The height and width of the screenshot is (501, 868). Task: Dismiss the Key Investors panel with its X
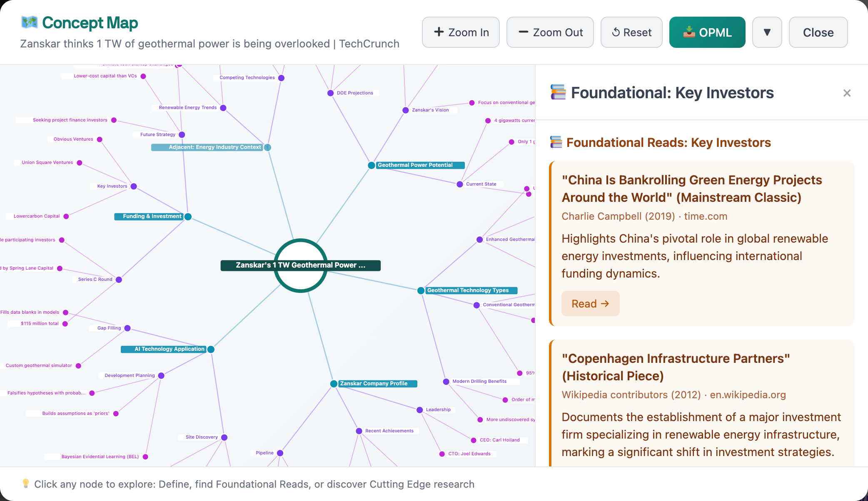point(847,93)
